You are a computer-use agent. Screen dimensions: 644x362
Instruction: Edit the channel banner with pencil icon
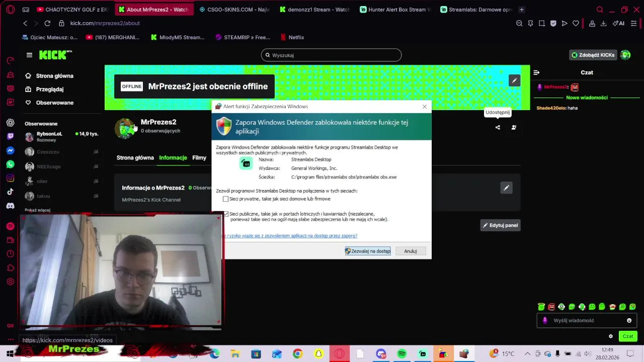[x=514, y=80]
